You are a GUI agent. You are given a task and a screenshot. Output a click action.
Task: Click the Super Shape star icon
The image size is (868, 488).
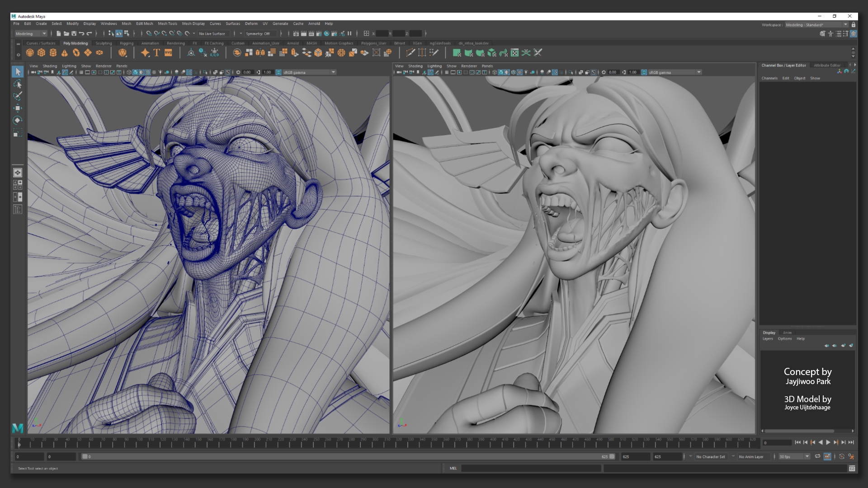[145, 53]
